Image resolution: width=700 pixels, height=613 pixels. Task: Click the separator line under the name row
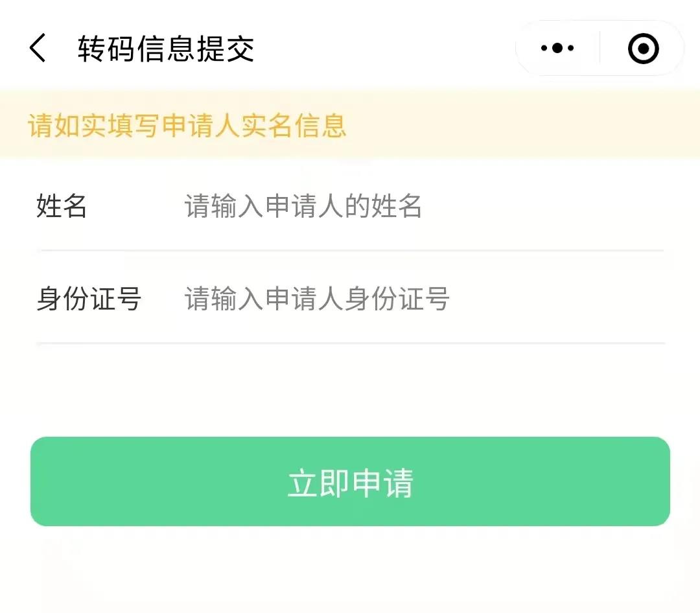tap(350, 250)
